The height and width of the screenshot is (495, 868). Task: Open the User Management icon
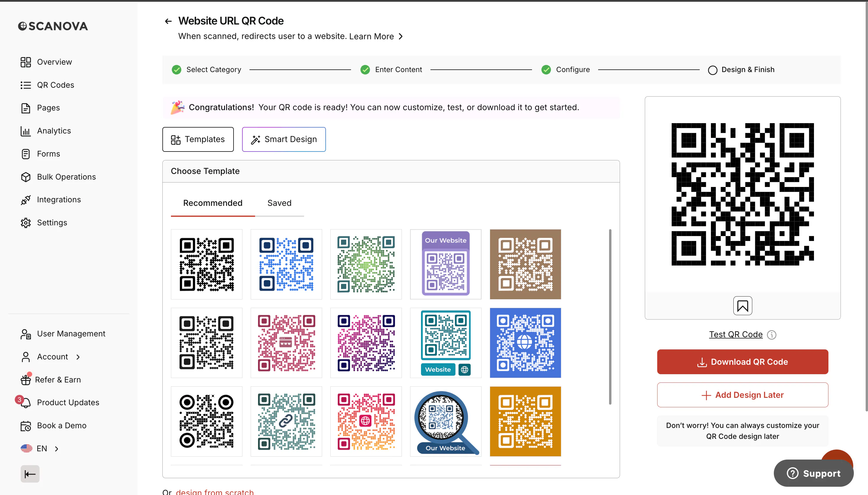click(25, 334)
